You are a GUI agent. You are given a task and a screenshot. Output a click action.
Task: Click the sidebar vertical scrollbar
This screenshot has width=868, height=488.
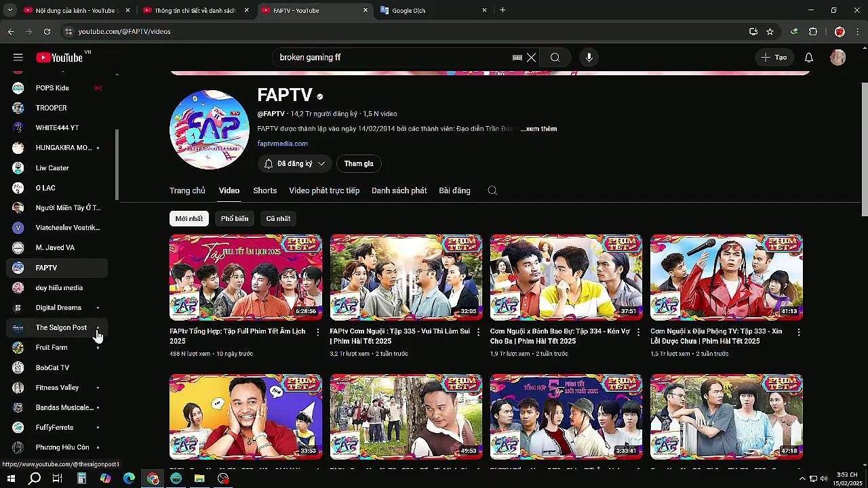[117, 165]
